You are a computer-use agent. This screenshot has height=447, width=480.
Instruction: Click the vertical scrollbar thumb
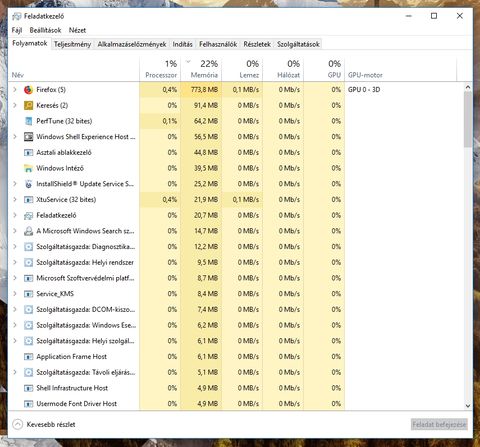pyautogui.click(x=468, y=119)
